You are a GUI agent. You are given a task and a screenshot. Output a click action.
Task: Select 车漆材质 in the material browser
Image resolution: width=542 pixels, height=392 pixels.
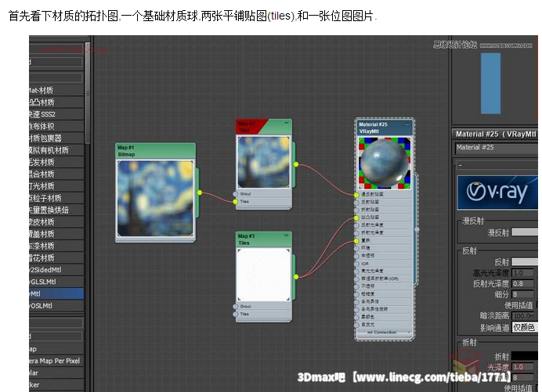tap(56, 246)
